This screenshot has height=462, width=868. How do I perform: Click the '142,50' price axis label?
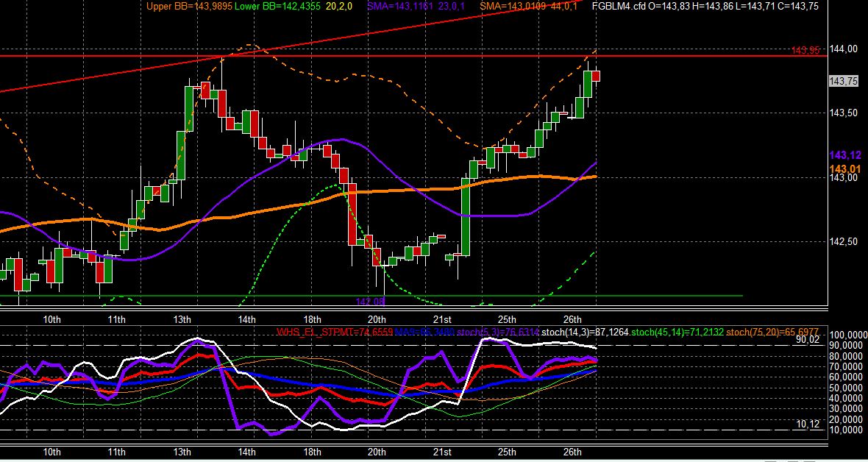(x=844, y=241)
